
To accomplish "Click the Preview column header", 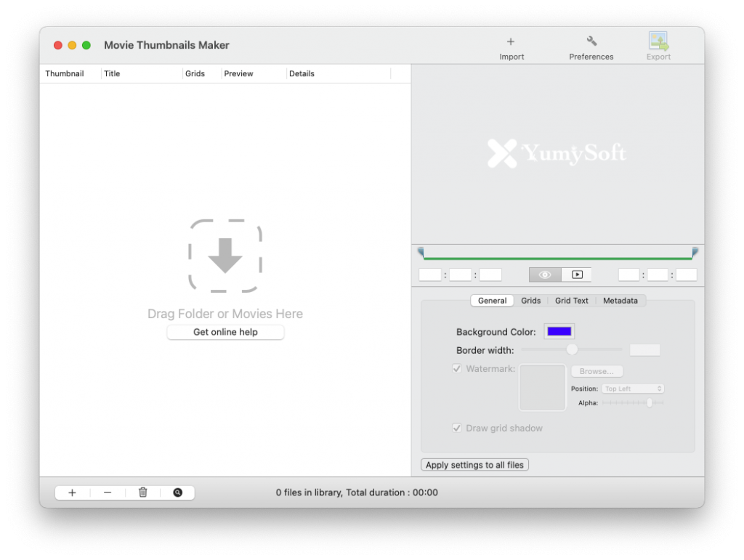I will [x=254, y=73].
